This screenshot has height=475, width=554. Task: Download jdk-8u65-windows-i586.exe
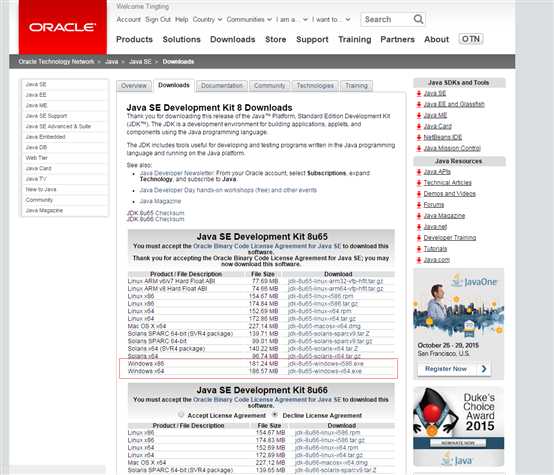(326, 363)
